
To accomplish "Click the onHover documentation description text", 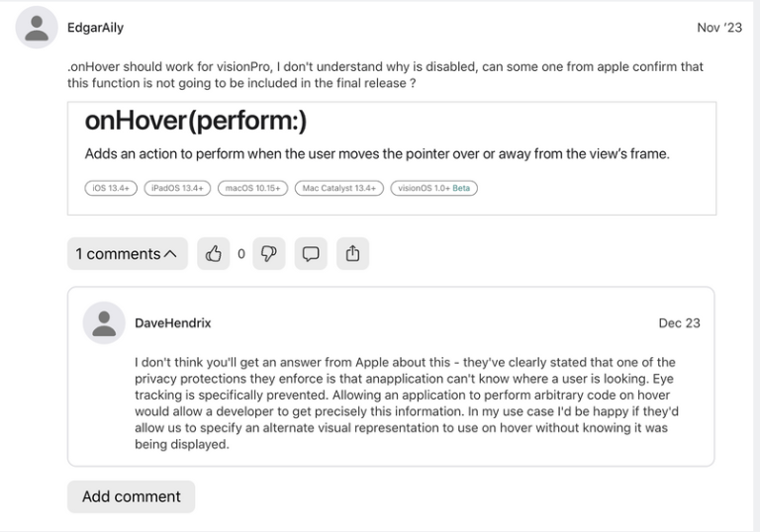I will (377, 153).
